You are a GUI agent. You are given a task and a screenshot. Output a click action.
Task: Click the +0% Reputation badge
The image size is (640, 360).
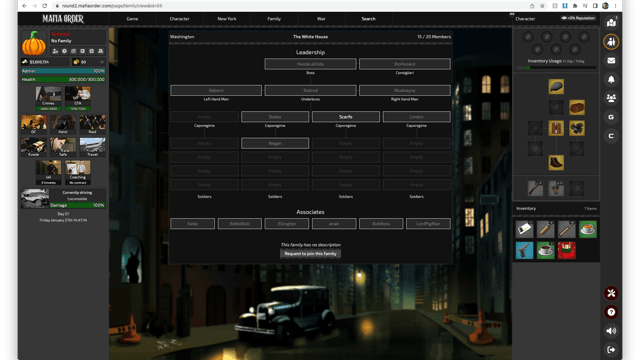point(578,18)
